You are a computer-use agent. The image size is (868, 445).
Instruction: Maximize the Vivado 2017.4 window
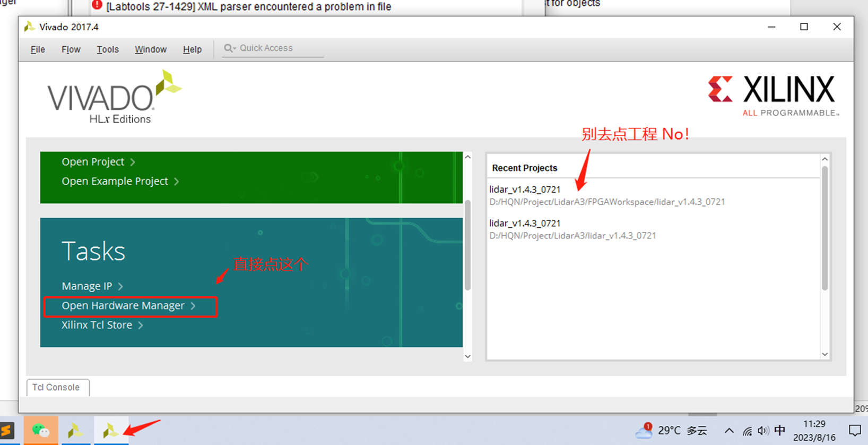point(804,27)
